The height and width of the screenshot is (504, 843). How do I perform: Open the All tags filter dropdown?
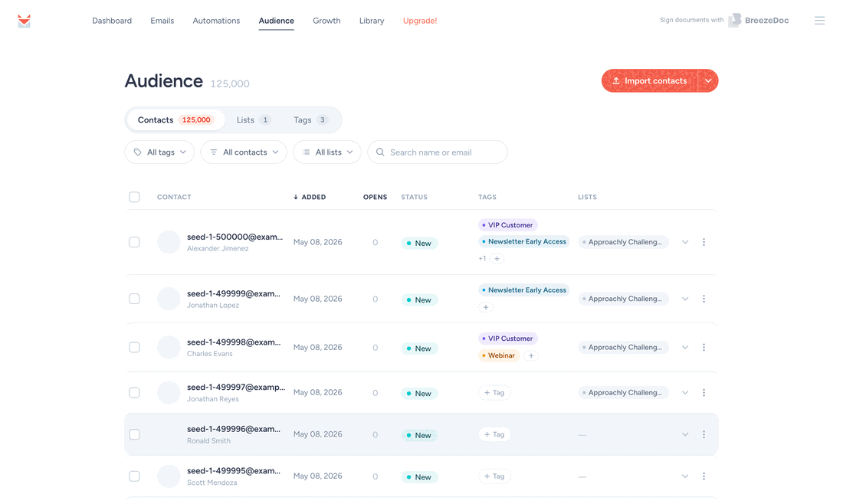point(159,152)
